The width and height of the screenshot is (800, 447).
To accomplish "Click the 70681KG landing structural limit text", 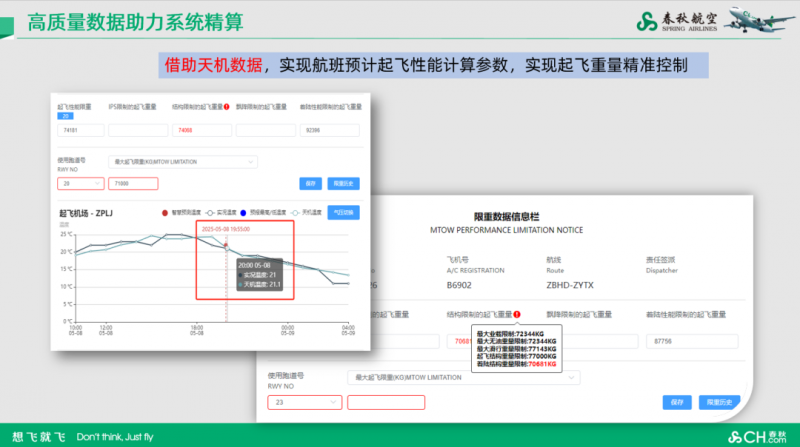I will point(542,364).
